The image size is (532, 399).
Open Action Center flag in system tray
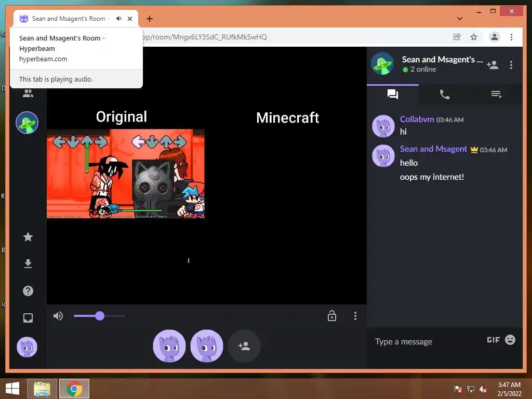tap(458, 389)
